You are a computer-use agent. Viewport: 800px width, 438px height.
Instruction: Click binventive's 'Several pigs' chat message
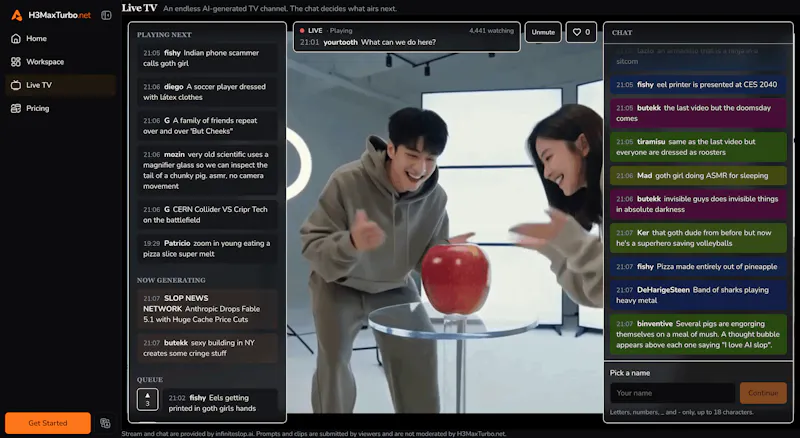(698, 334)
